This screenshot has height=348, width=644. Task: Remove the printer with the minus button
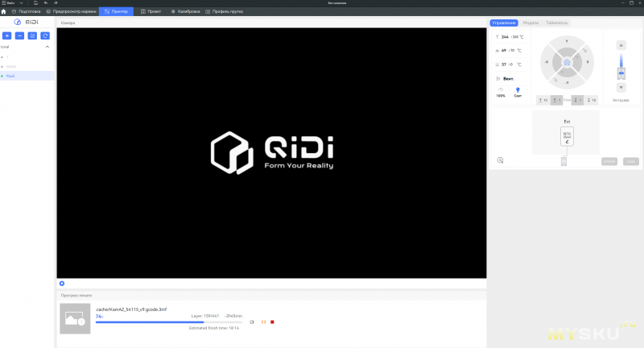[x=19, y=35]
